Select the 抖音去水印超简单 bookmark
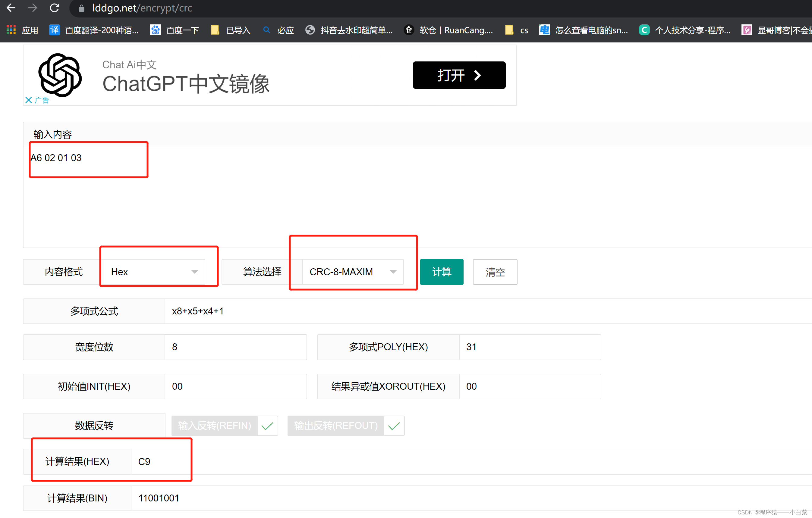Screen dimensions: 812x518 [x=310, y=30]
